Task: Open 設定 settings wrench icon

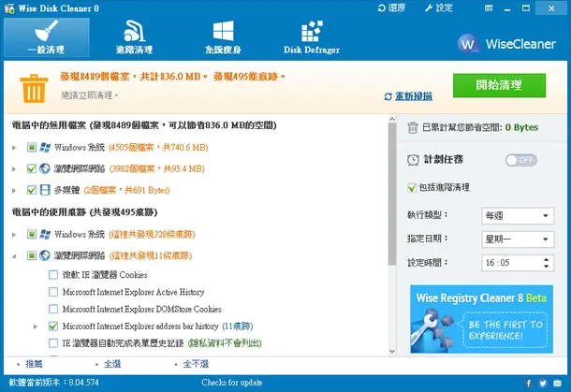Action: tap(429, 8)
